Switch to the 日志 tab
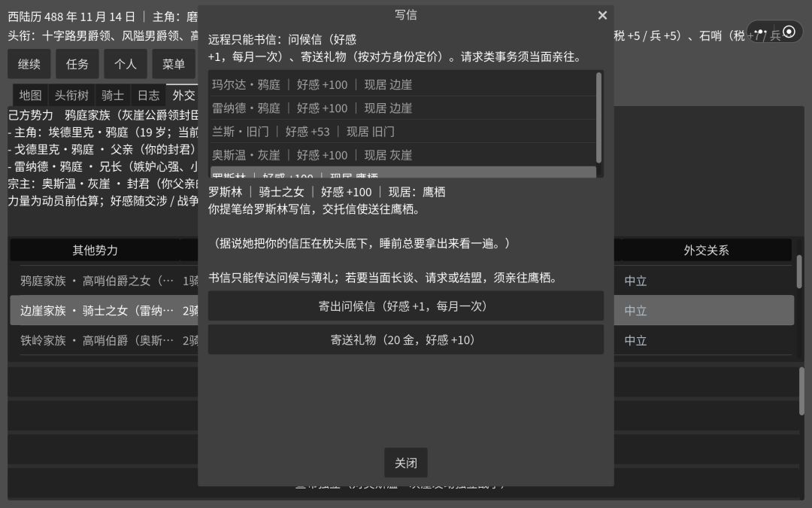812x508 pixels. [148, 96]
